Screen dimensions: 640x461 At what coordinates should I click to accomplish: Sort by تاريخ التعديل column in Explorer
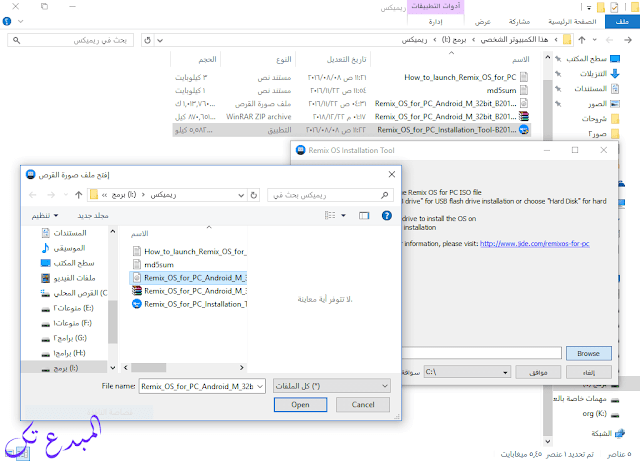[346, 60]
